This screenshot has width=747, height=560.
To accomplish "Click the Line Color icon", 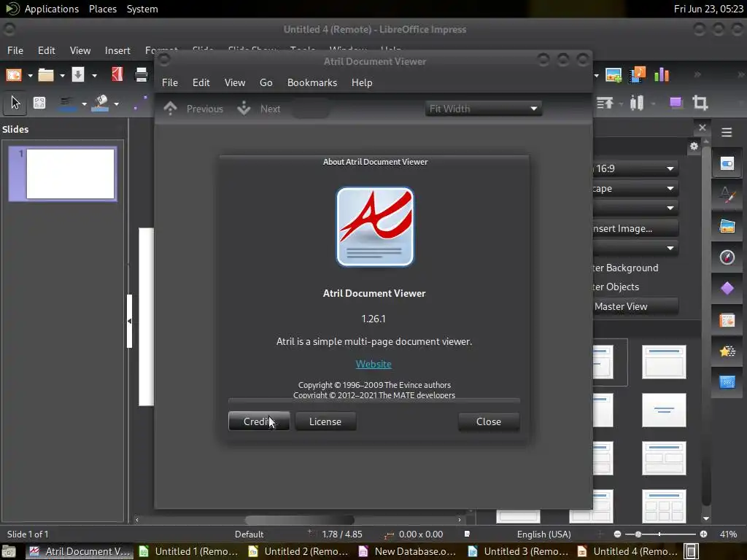I will pos(68,104).
